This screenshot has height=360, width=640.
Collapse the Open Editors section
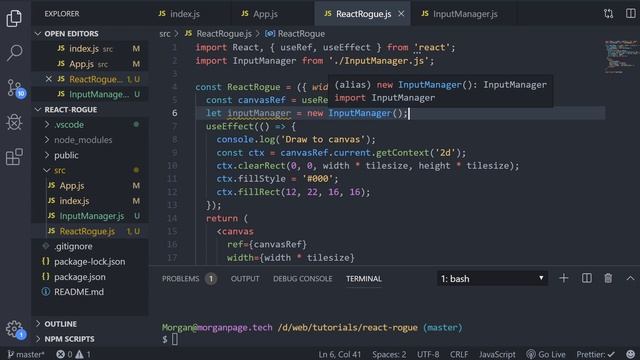click(x=90, y=33)
